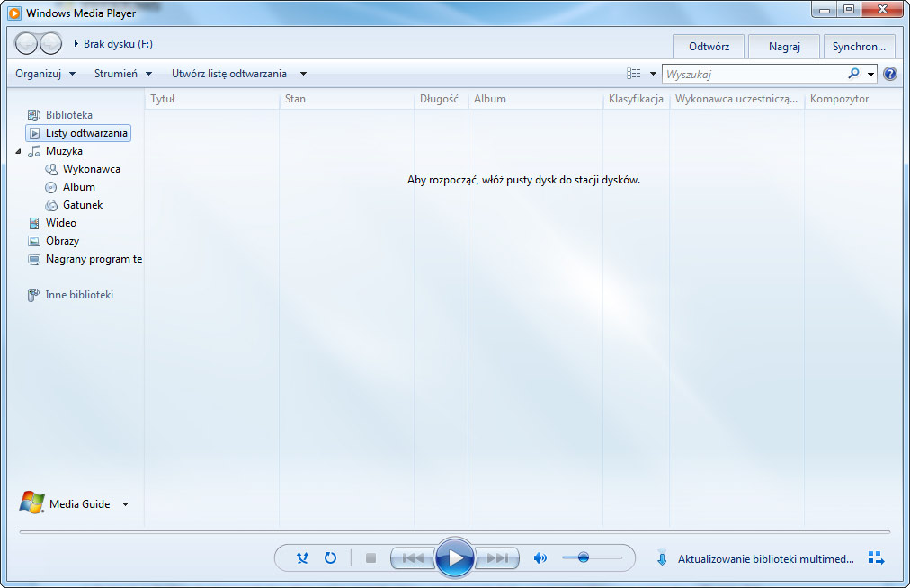The width and height of the screenshot is (910, 588).
Task: Expand the Utwórz listę odtwarzania arrow
Action: tap(303, 74)
